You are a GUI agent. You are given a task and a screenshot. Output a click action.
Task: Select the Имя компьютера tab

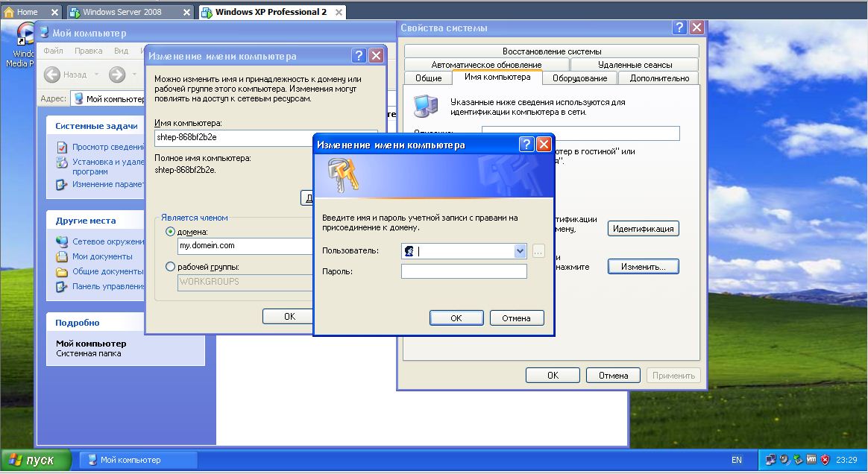tap(497, 77)
